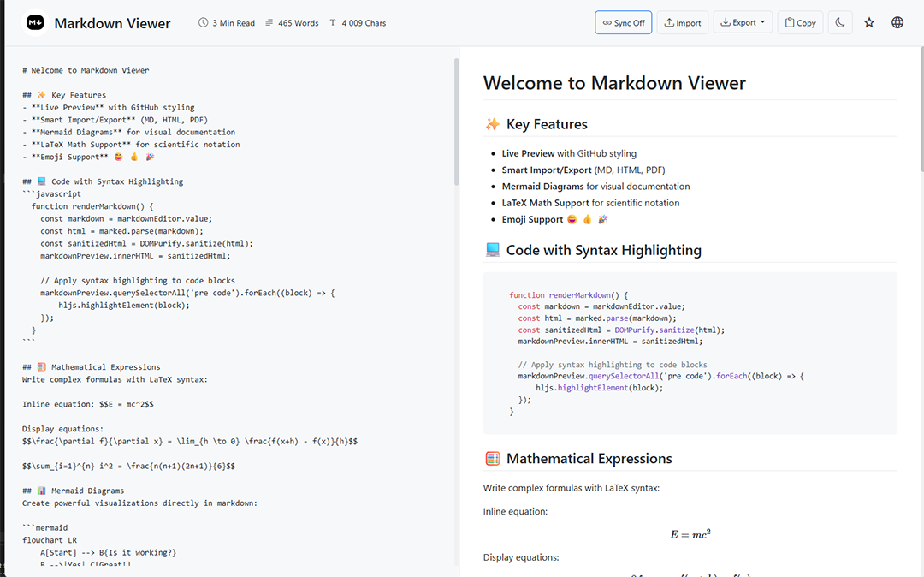This screenshot has width=924, height=577.
Task: Click the Markdown Viewer logo icon
Action: 34,22
